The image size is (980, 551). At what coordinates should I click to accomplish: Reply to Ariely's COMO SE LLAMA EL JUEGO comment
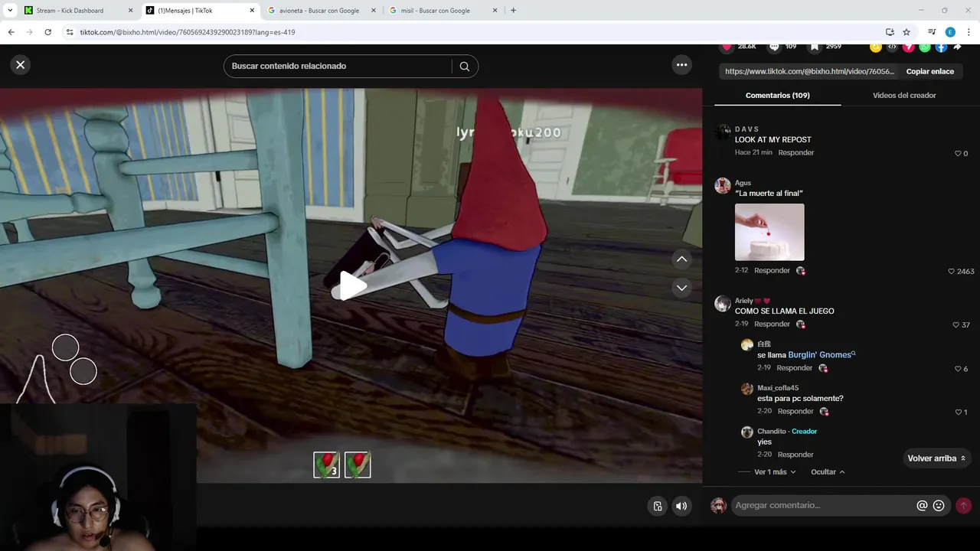click(772, 324)
